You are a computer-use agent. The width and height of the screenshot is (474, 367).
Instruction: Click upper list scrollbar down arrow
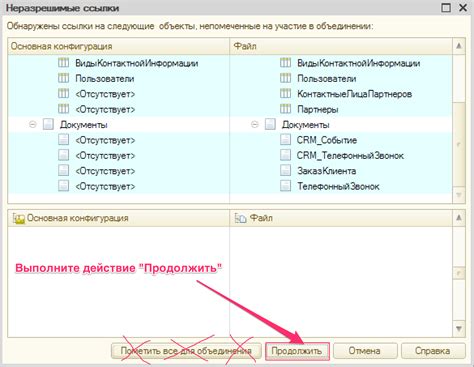click(x=459, y=195)
